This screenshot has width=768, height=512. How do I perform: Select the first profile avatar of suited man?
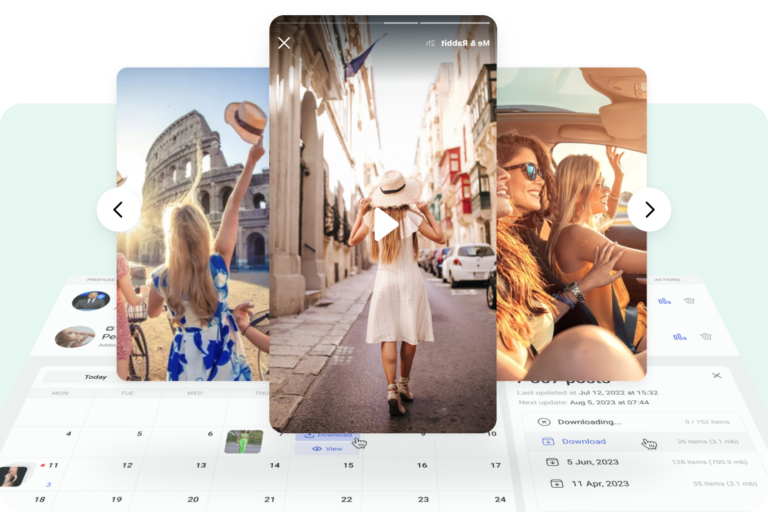click(x=90, y=299)
